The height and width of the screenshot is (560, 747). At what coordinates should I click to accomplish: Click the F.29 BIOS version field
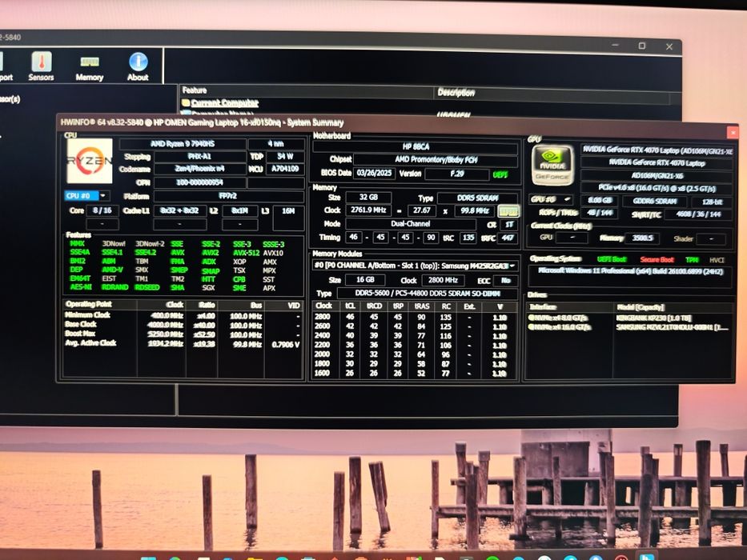coord(456,174)
